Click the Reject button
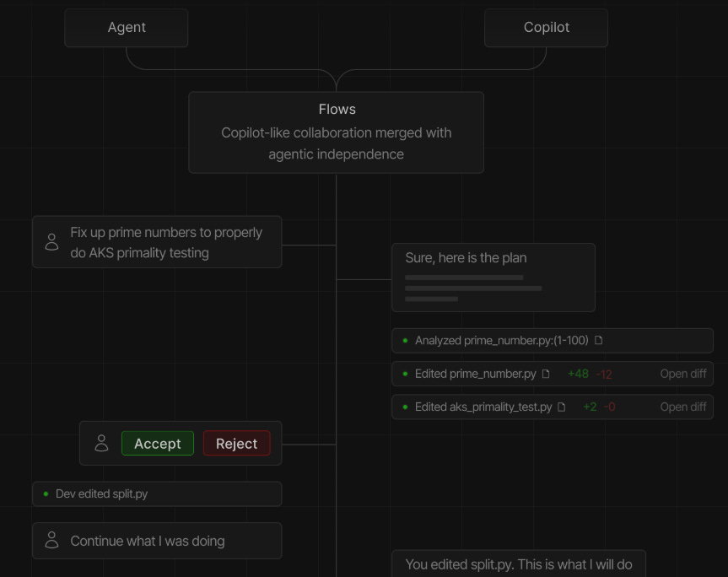 [x=237, y=444]
